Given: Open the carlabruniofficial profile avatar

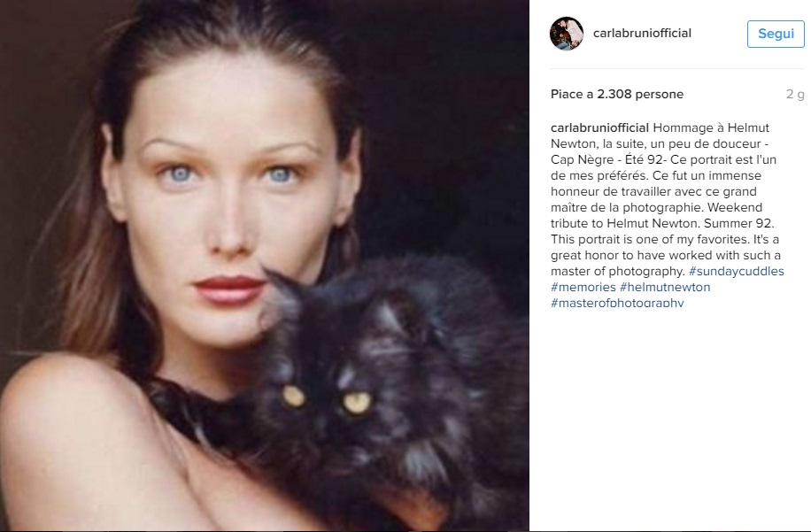Looking at the screenshot, I should pos(567,34).
